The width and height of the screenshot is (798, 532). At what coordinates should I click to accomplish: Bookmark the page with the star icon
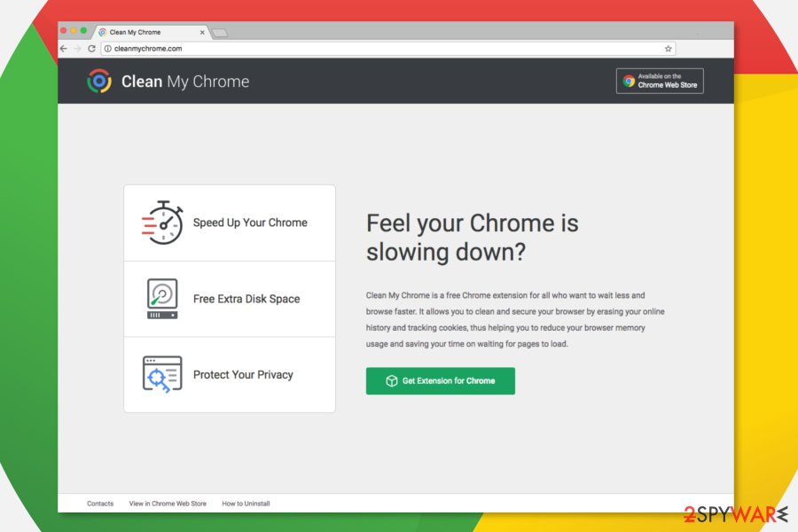coord(669,49)
